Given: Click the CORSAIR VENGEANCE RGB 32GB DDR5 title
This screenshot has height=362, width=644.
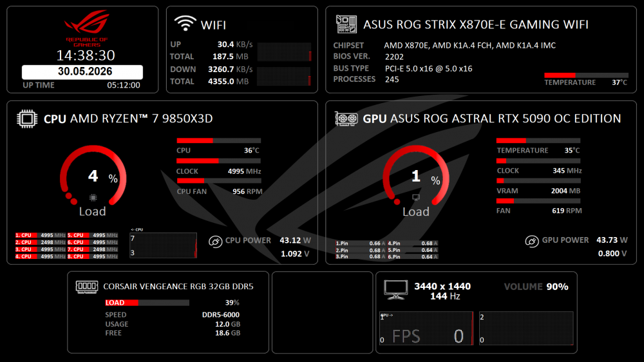Looking at the screenshot, I should [178, 287].
